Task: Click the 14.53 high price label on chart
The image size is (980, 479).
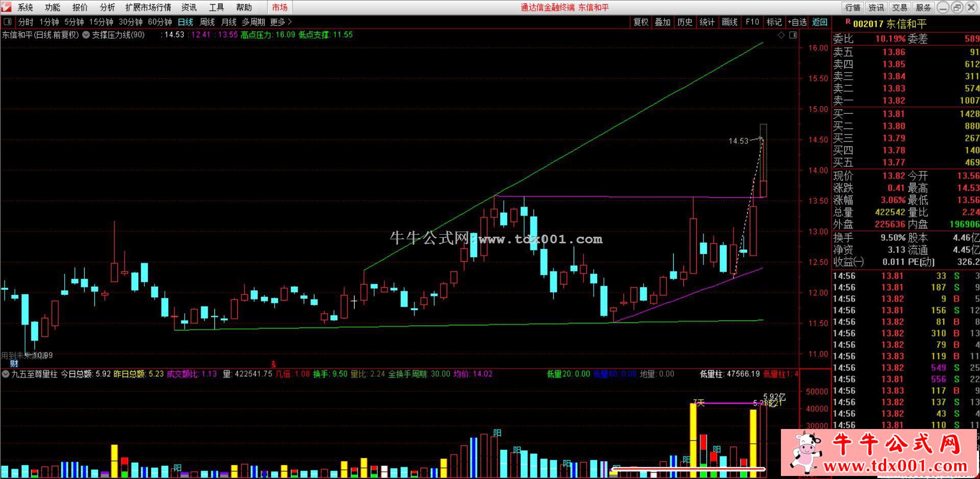Action: tap(738, 141)
